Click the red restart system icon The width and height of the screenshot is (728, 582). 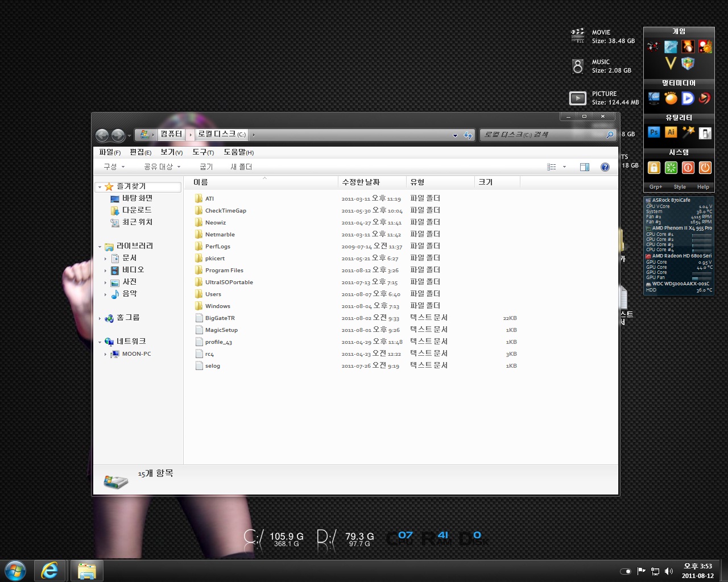tap(688, 168)
